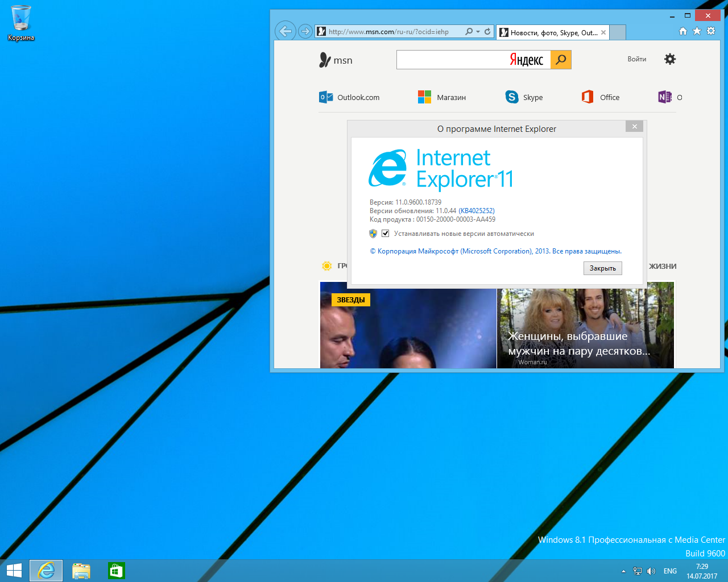Click the orange search magnifier button
728x582 pixels.
tap(561, 60)
